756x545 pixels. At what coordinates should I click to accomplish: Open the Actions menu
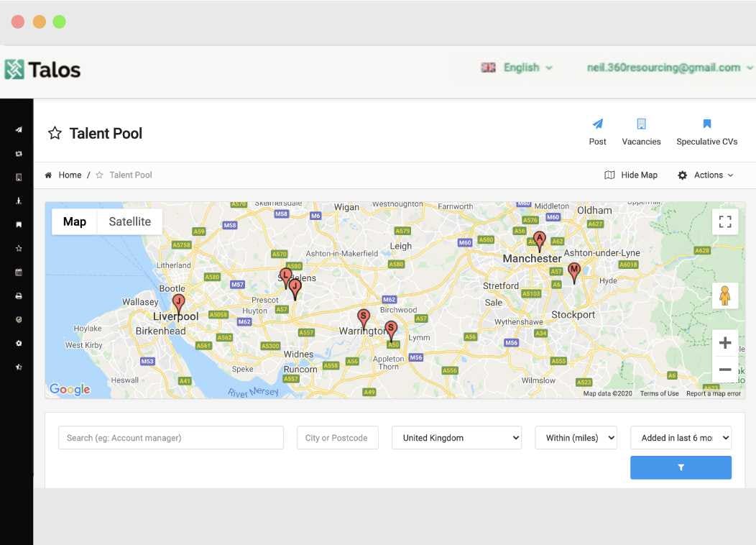point(706,175)
